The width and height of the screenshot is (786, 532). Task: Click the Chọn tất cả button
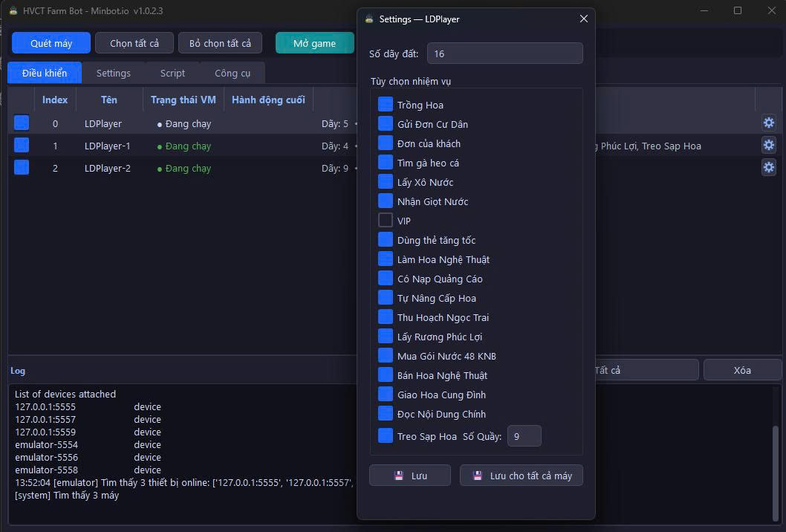coord(134,42)
